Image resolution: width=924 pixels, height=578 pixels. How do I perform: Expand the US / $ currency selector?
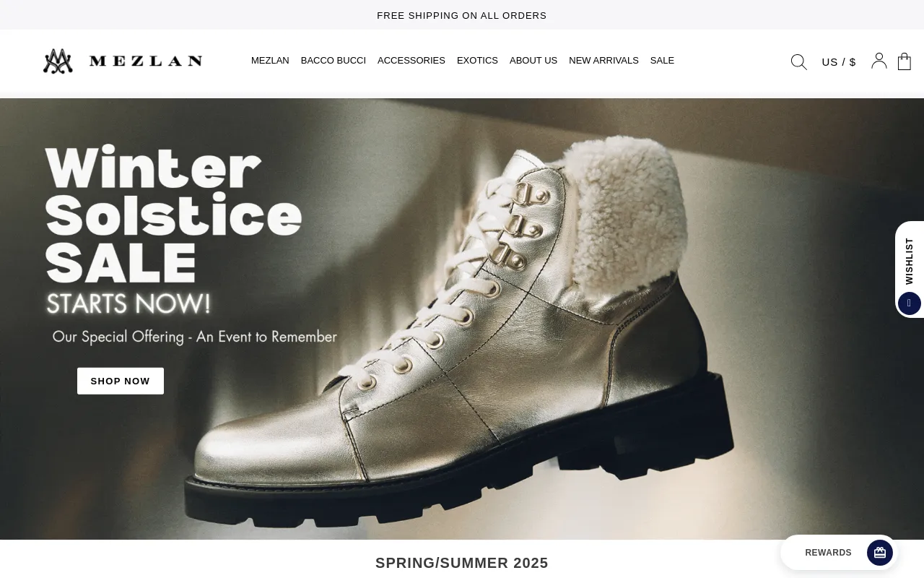(x=839, y=62)
